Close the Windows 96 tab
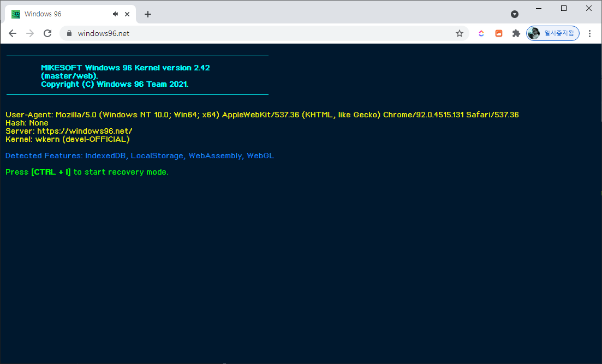Image resolution: width=602 pixels, height=364 pixels. [127, 14]
